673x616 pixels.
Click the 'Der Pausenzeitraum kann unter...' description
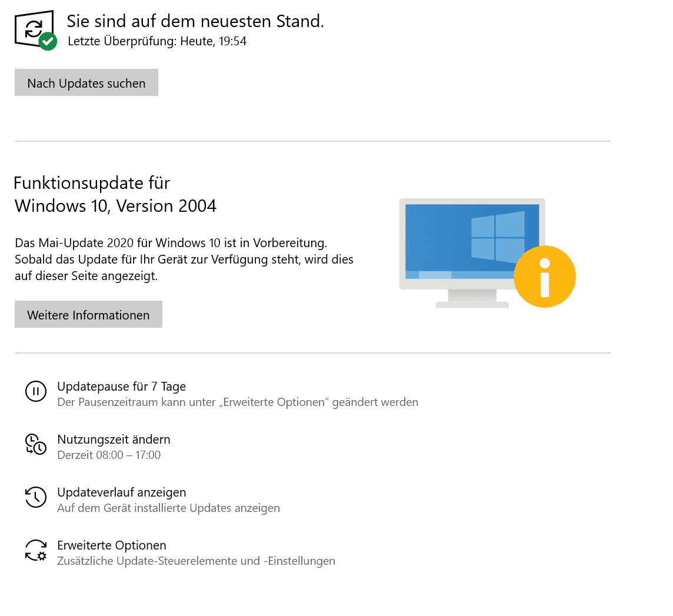pos(238,402)
